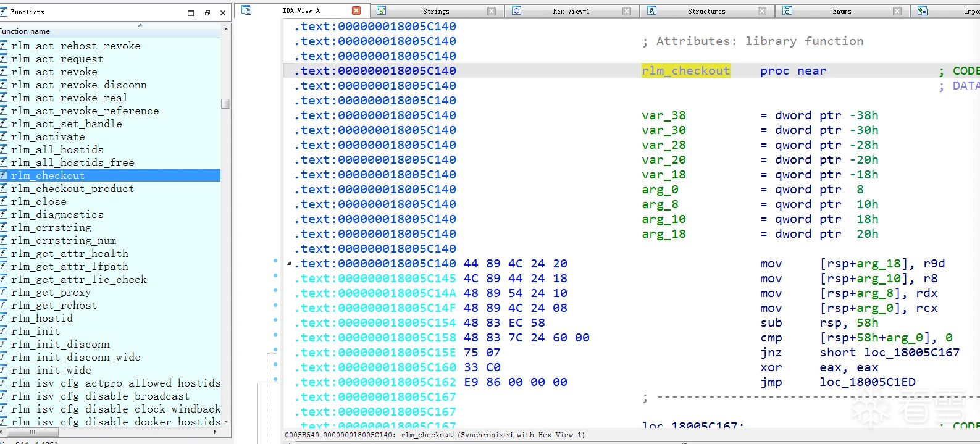This screenshot has height=444, width=980.
Task: Click the 'sub' mnemonic in disassembly
Action: 771,323
